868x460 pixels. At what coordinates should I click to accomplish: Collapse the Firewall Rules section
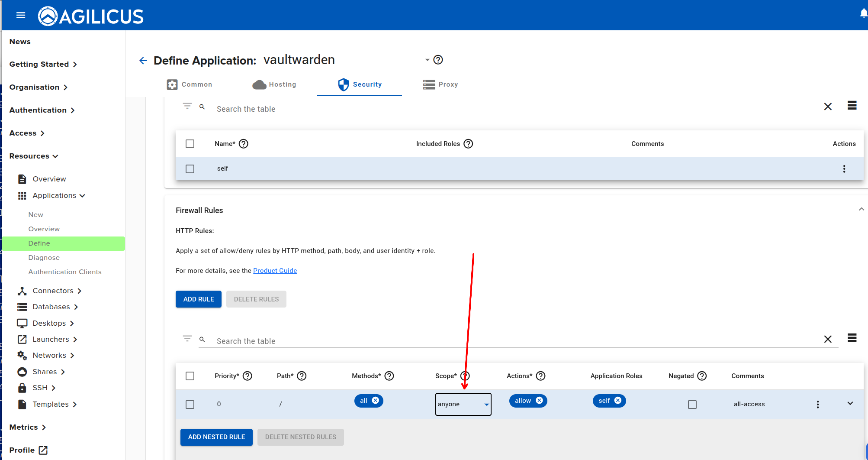[x=861, y=209]
